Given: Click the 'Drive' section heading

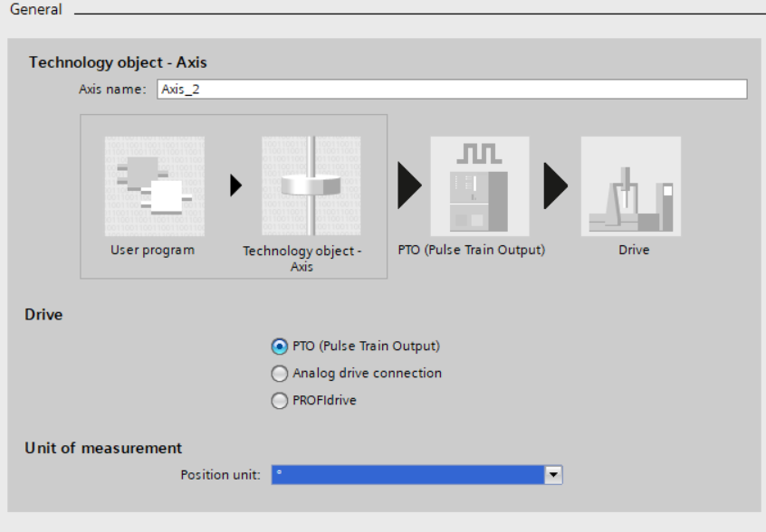Looking at the screenshot, I should [x=43, y=315].
